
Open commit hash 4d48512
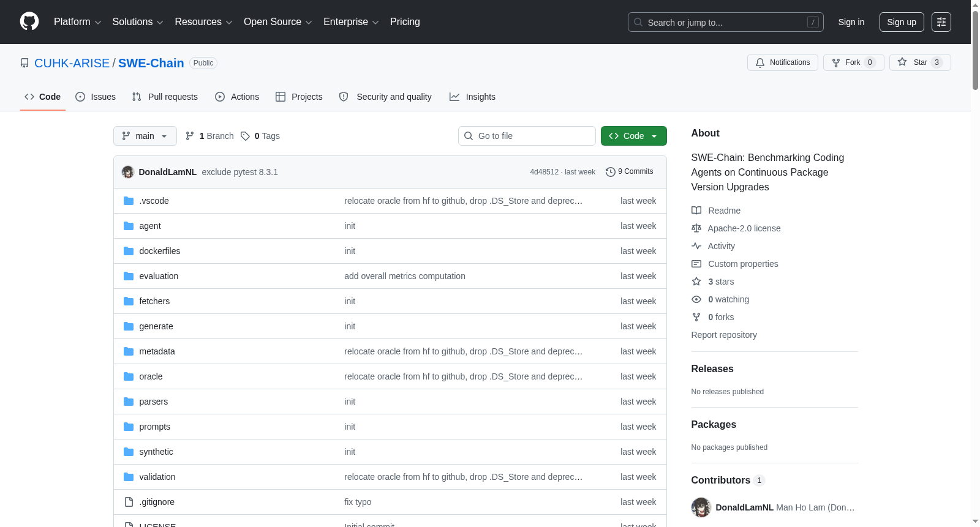point(545,172)
